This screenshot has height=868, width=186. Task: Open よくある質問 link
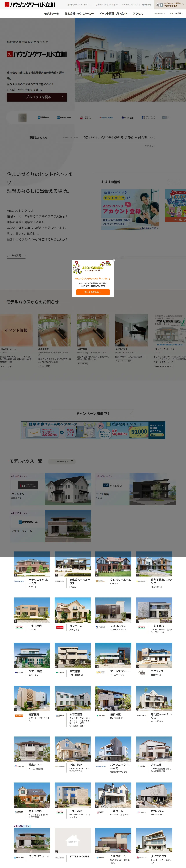point(16,256)
